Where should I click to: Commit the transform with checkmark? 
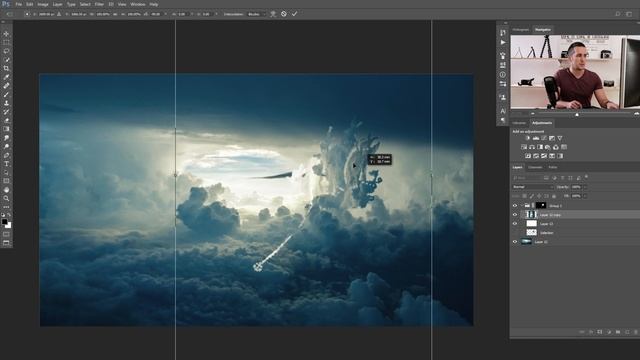pos(294,14)
